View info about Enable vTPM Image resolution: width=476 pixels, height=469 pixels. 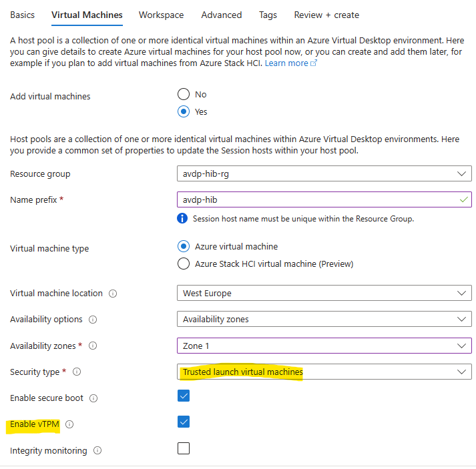[x=69, y=424]
